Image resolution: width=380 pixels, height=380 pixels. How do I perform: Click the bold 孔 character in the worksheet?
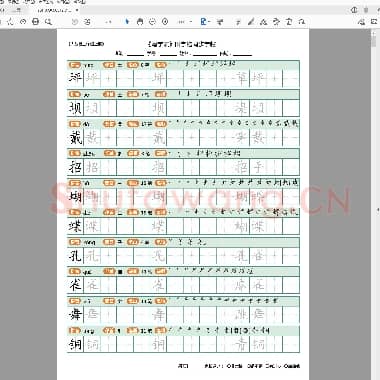coord(75,256)
